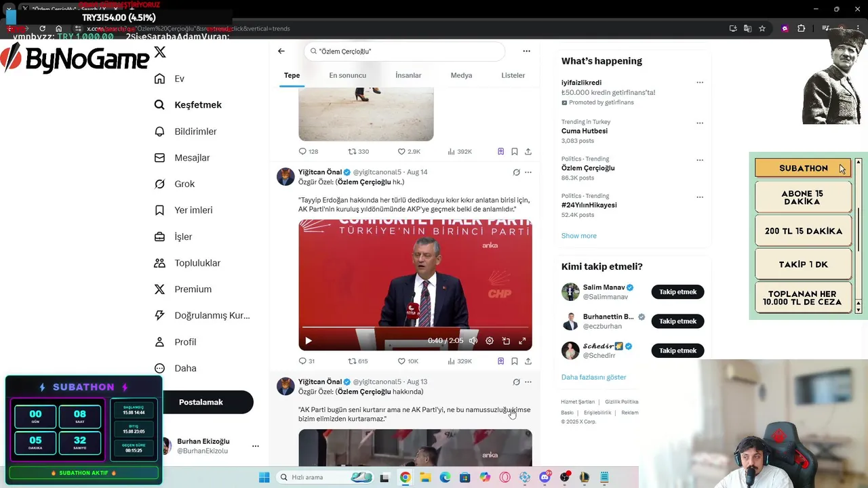This screenshot has height=488, width=868.
Task: Open Premium X icon in sidebar
Action: click(x=159, y=289)
